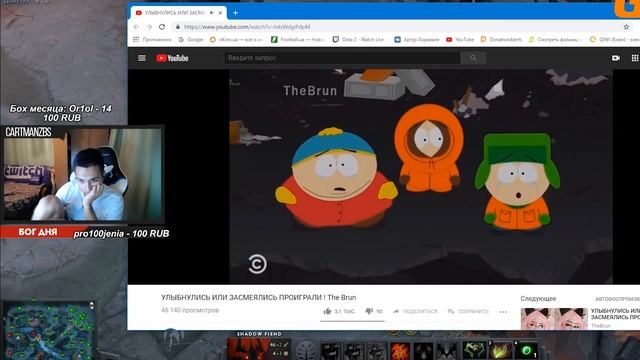The width and height of the screenshot is (640, 360).
Task: Mute the tab via its speaker icon
Action: 211,13
